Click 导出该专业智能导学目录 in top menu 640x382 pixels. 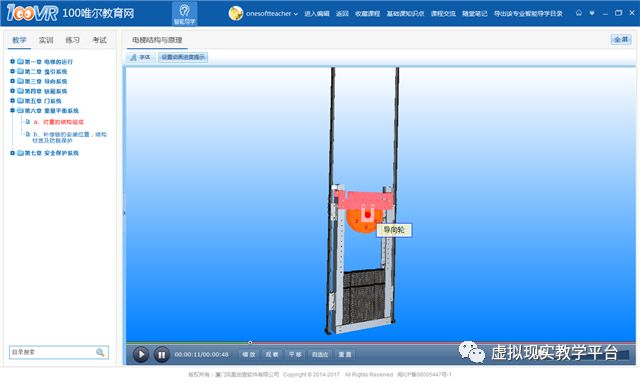pos(528,13)
